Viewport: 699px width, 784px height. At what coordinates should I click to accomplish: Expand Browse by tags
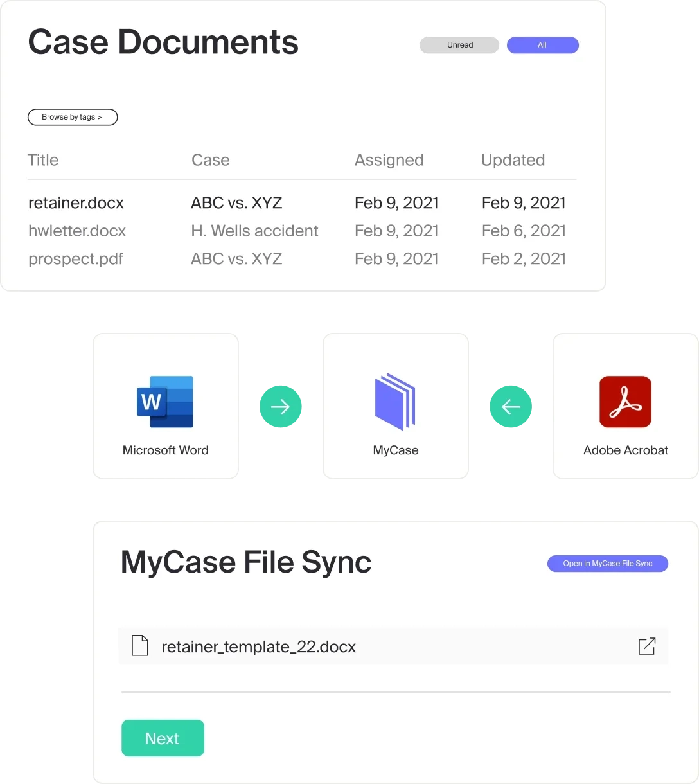point(72,117)
